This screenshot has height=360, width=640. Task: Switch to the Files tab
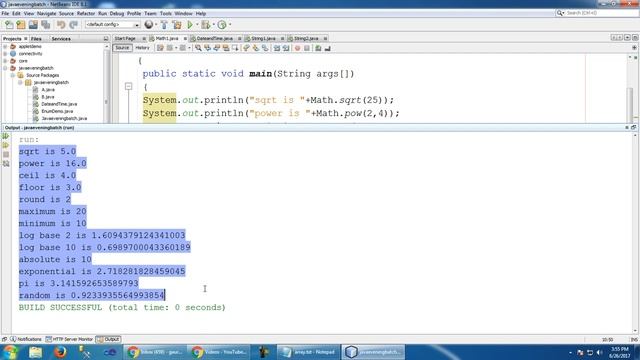coord(36,39)
